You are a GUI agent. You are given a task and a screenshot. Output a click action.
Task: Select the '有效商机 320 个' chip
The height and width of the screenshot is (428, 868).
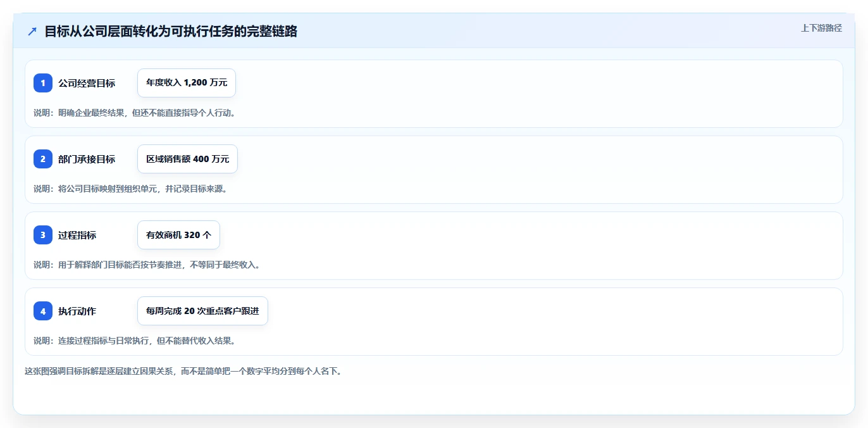(178, 235)
